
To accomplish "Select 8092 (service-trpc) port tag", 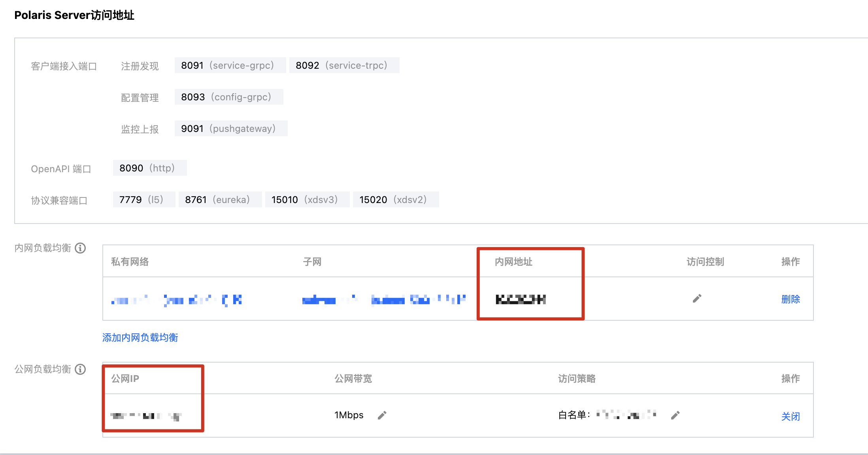I will click(344, 65).
